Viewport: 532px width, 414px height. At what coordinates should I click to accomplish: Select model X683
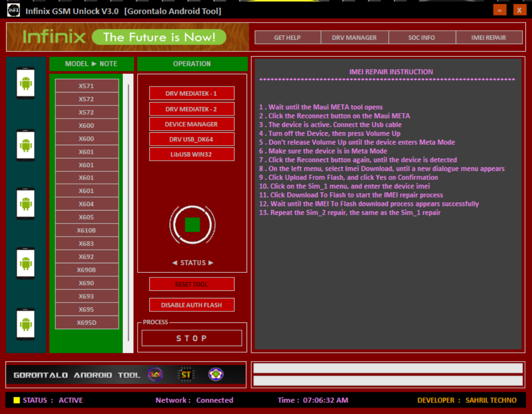(x=87, y=244)
